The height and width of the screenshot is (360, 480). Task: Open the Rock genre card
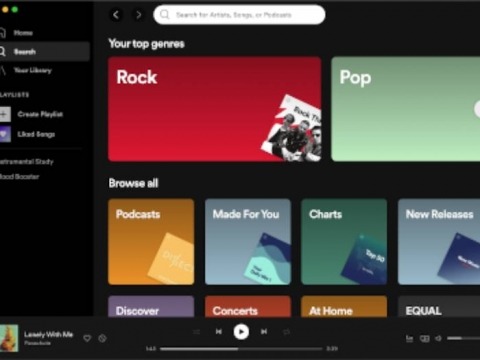pyautogui.click(x=214, y=109)
